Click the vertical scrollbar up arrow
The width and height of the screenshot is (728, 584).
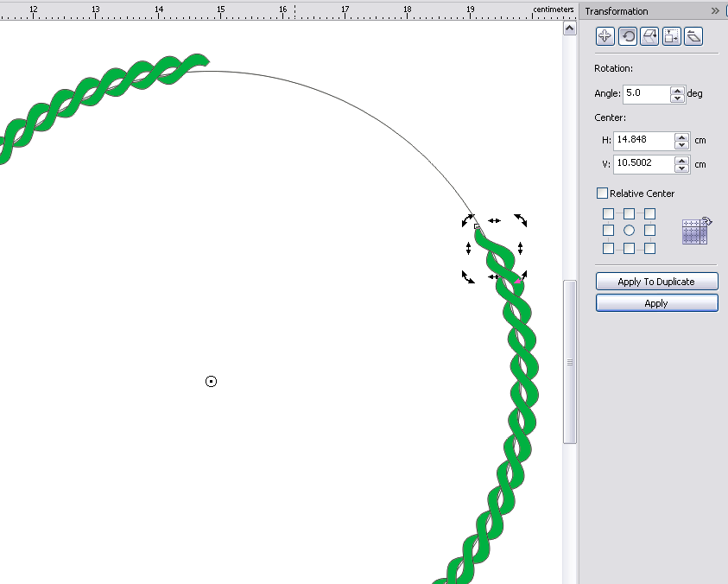(x=570, y=29)
